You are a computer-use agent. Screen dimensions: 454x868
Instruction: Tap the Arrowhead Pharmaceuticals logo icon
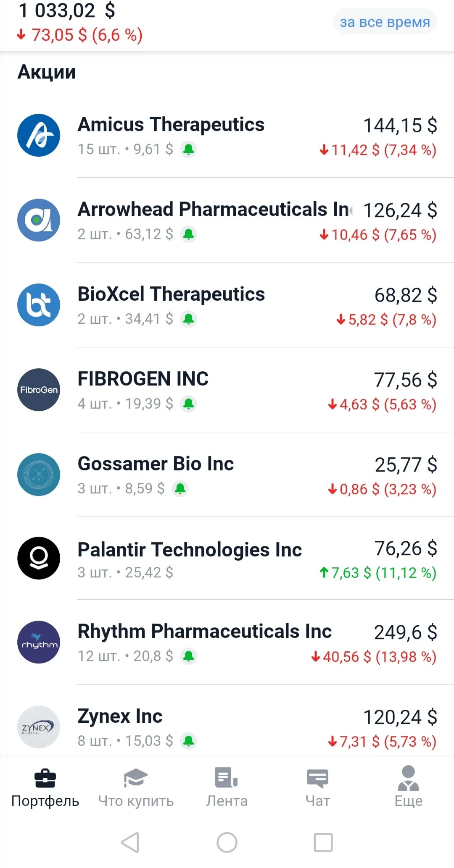point(39,220)
